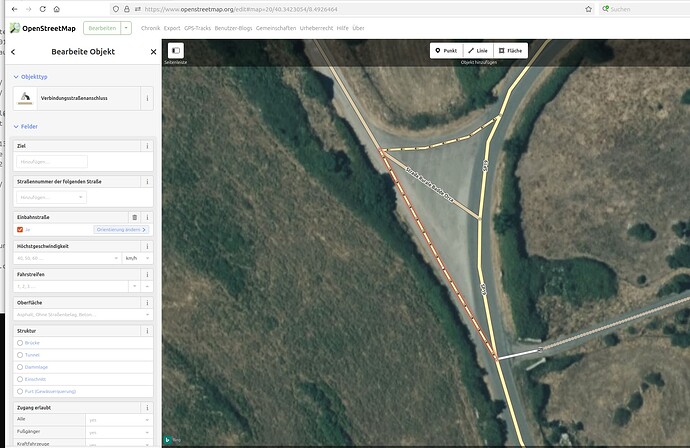Select the Fläche area tool
This screenshot has height=448, width=690.
(x=510, y=51)
